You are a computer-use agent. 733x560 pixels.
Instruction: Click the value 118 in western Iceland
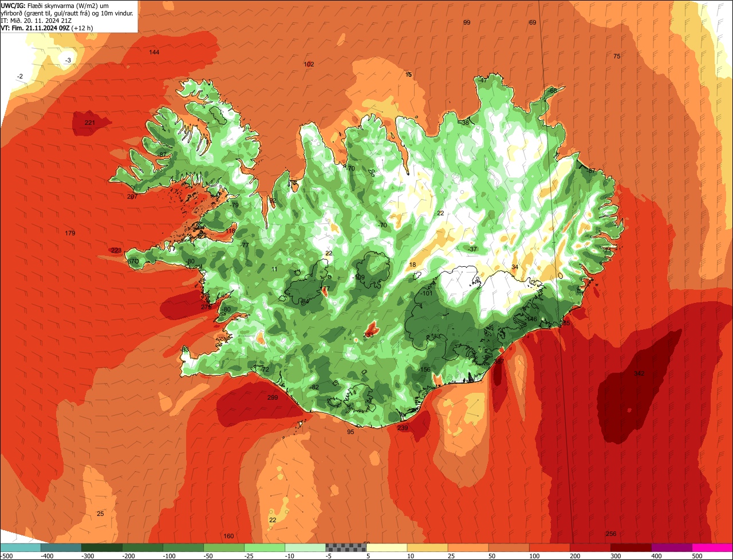click(230, 231)
